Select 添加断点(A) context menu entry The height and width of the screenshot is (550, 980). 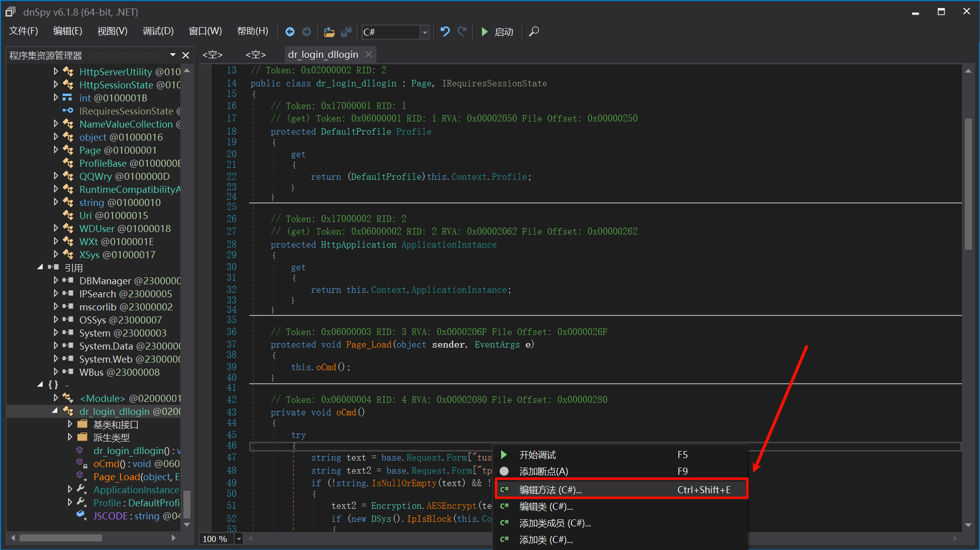(x=544, y=471)
